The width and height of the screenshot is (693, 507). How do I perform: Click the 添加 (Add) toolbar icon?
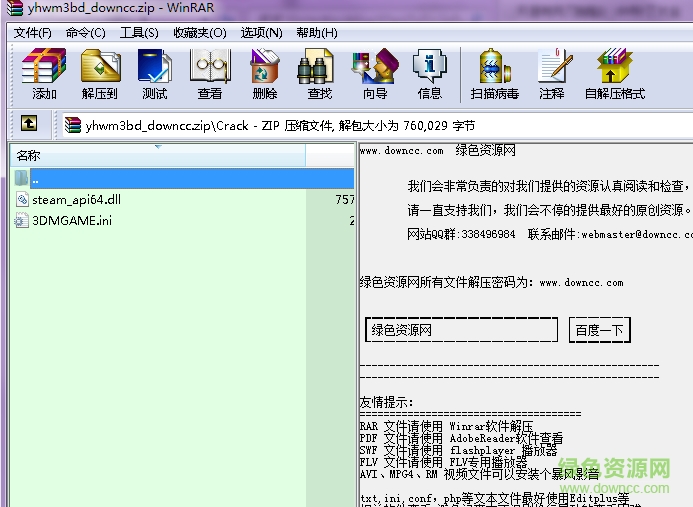tap(44, 73)
